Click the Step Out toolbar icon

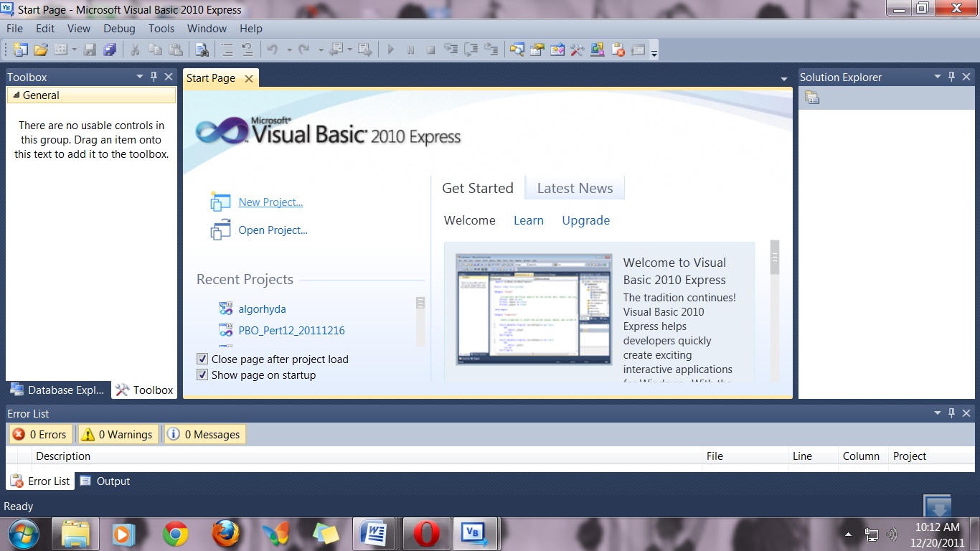coord(491,50)
